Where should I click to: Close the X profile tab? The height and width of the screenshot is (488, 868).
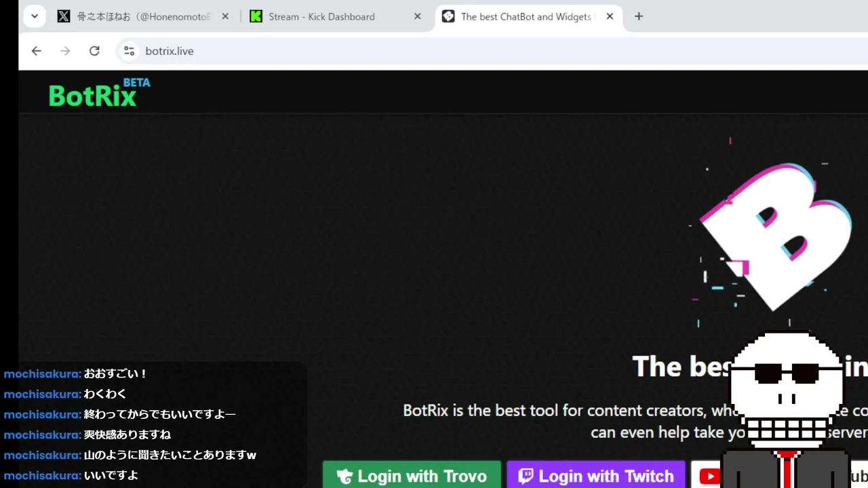click(x=225, y=16)
